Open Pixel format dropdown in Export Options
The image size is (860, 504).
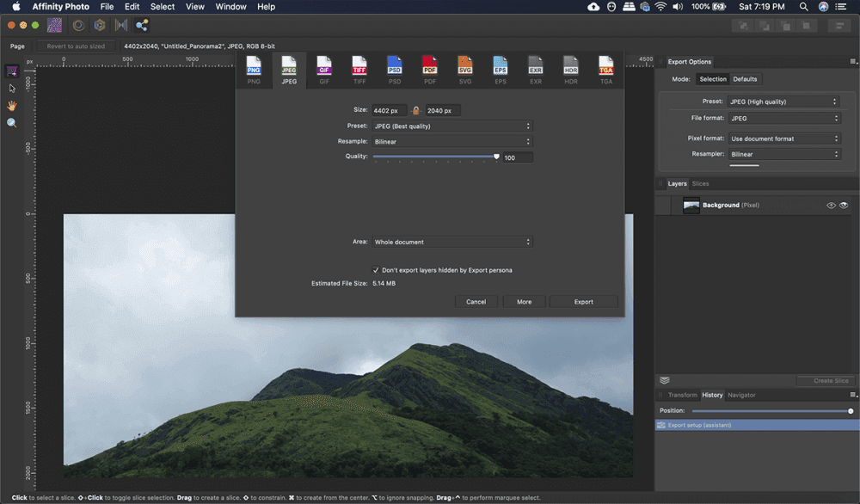click(x=783, y=138)
